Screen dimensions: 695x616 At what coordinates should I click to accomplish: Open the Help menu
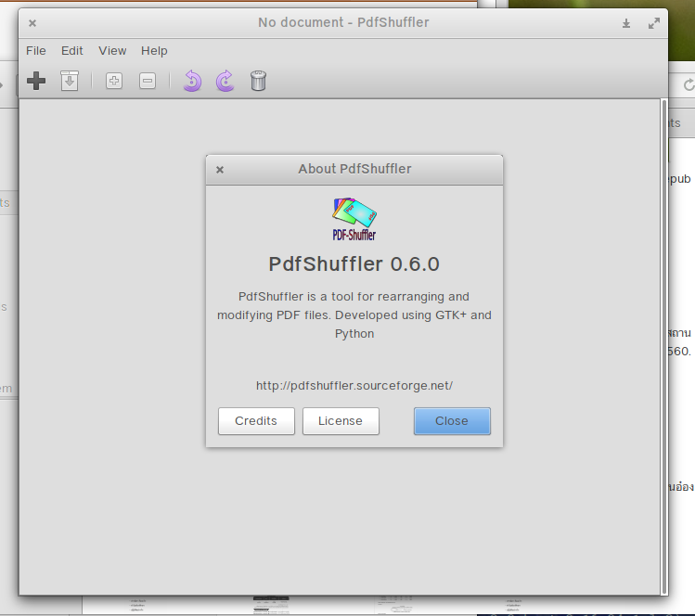coord(154,51)
